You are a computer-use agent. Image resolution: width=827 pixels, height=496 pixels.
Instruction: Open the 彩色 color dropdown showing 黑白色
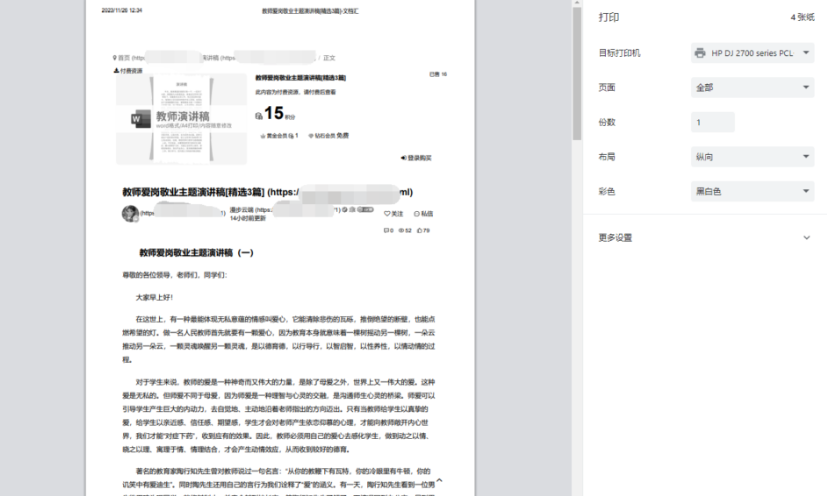point(752,192)
